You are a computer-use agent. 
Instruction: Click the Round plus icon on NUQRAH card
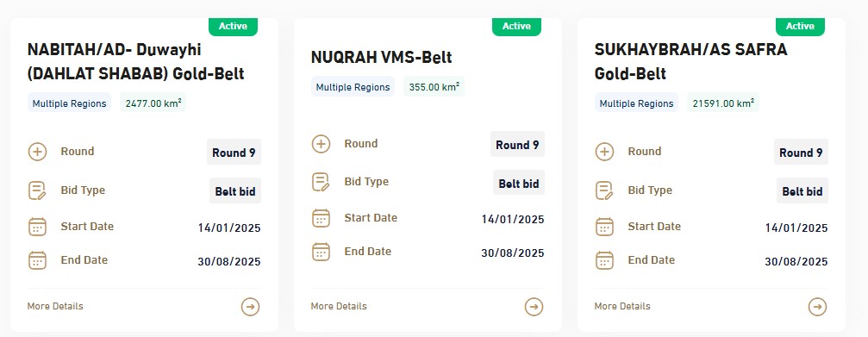pyautogui.click(x=321, y=144)
